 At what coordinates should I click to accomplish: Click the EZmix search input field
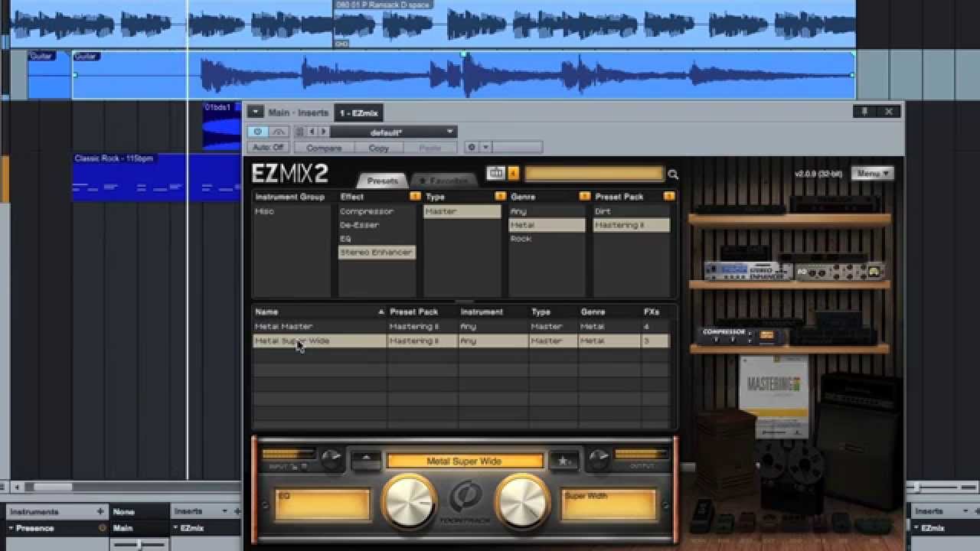[594, 174]
